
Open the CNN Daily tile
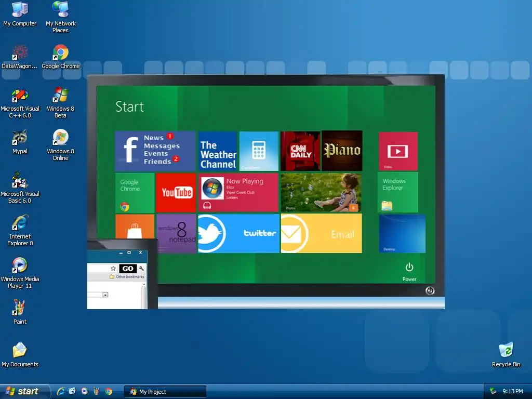tap(300, 151)
